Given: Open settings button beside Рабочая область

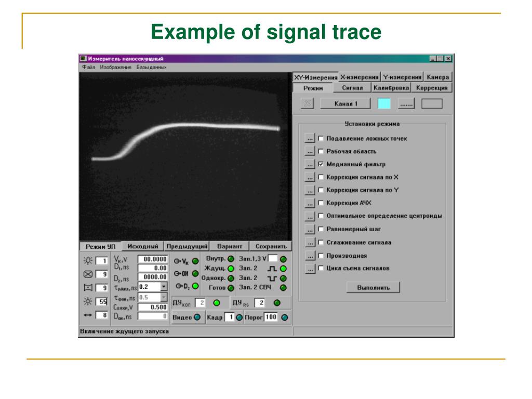Looking at the screenshot, I should tap(310, 151).
